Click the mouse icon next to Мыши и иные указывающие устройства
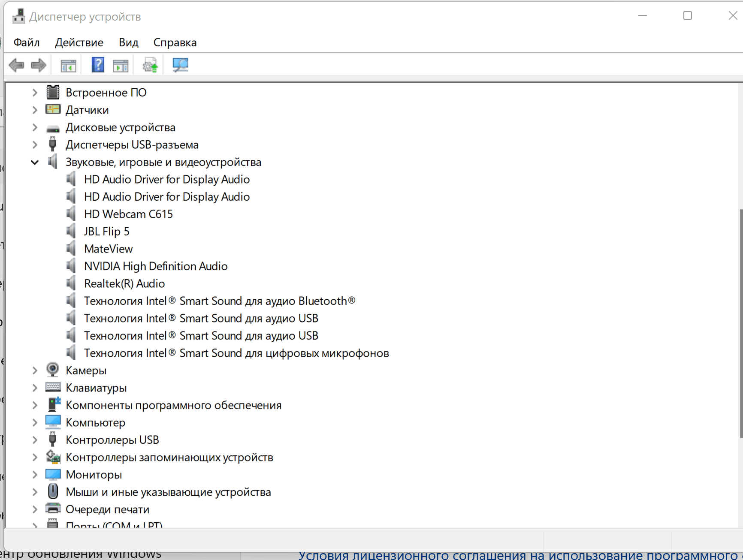 click(x=53, y=491)
